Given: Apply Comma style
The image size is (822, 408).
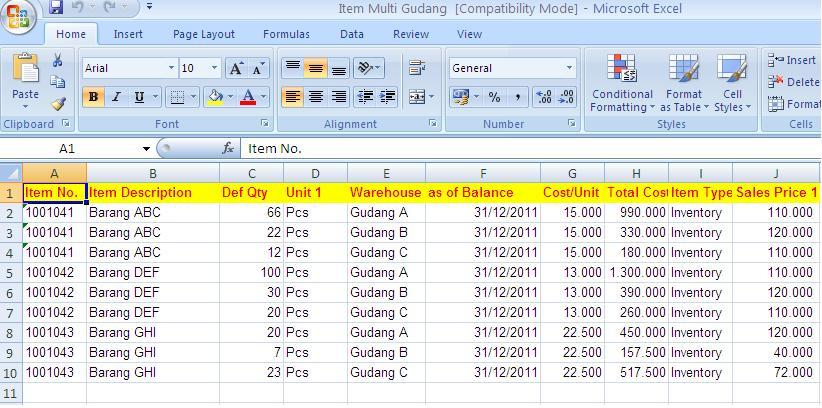Looking at the screenshot, I should click(x=517, y=97).
